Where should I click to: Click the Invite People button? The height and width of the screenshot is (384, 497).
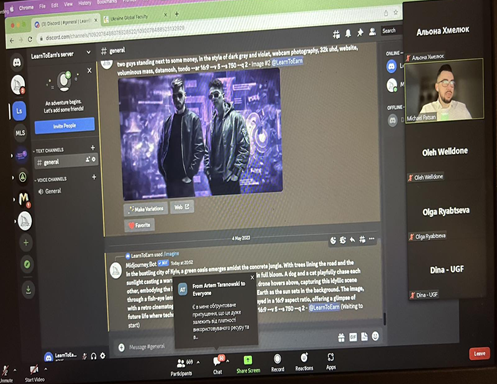[x=65, y=126]
